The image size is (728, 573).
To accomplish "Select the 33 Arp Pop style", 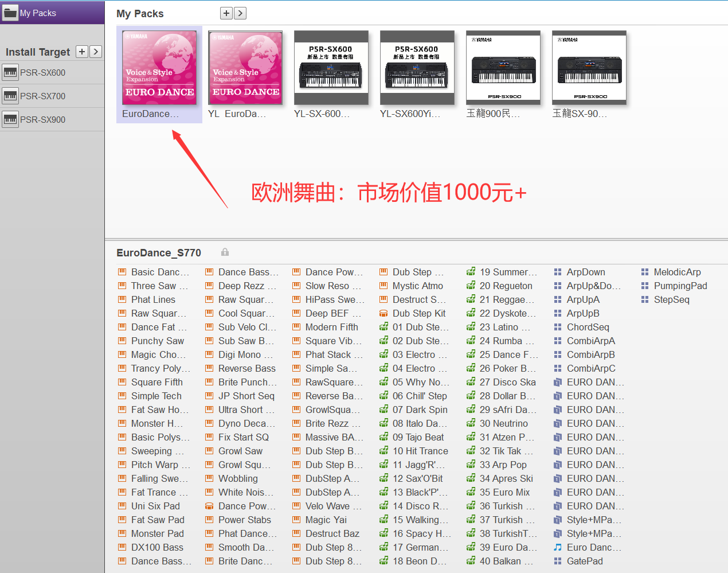I will (x=503, y=465).
